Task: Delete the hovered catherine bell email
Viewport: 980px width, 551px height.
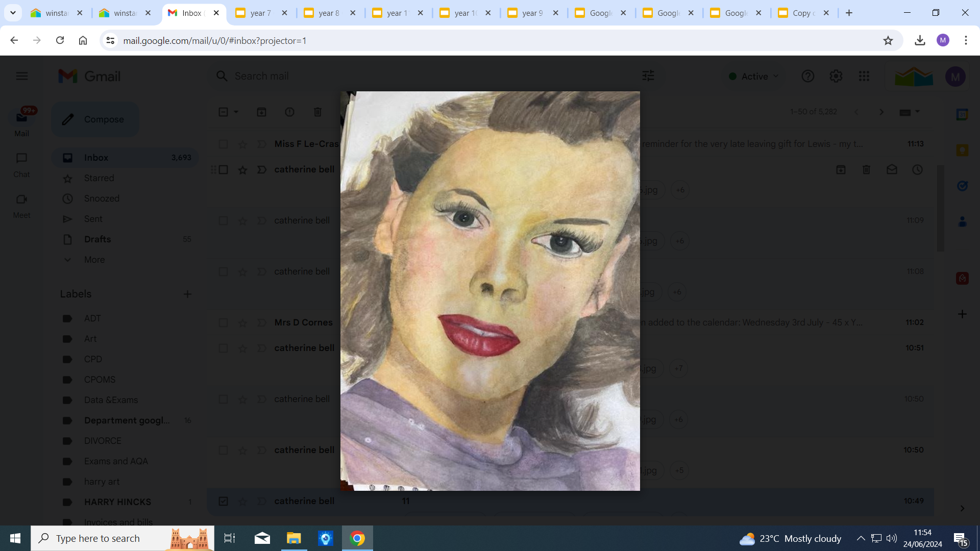Action: pyautogui.click(x=866, y=169)
